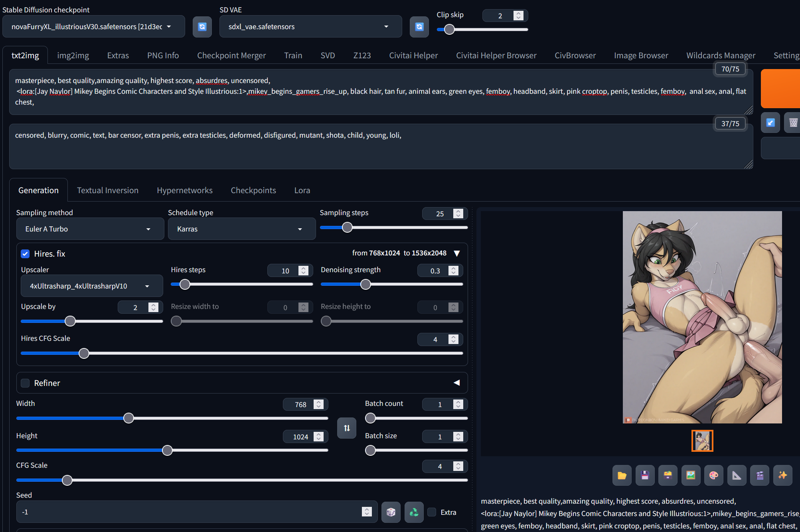Save image with the floppy disk icon
Screen dimensions: 800x532
[645, 475]
